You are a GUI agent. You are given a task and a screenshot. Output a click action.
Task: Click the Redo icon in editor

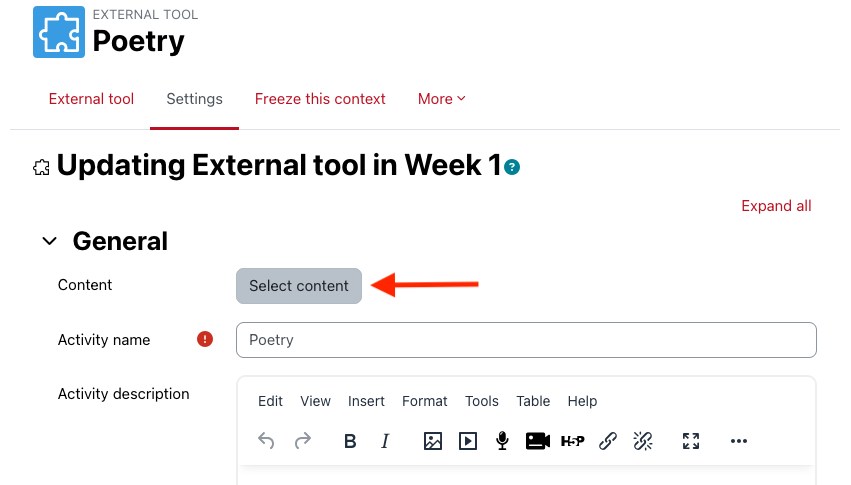click(x=303, y=441)
